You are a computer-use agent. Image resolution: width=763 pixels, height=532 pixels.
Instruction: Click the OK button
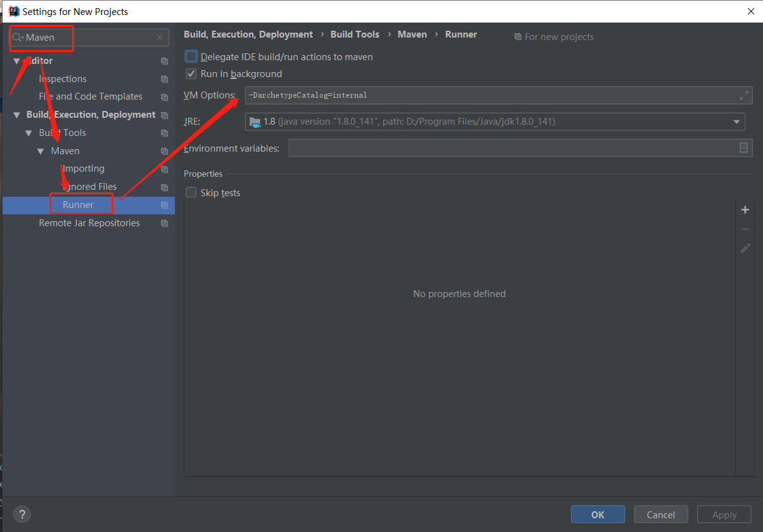[598, 514]
